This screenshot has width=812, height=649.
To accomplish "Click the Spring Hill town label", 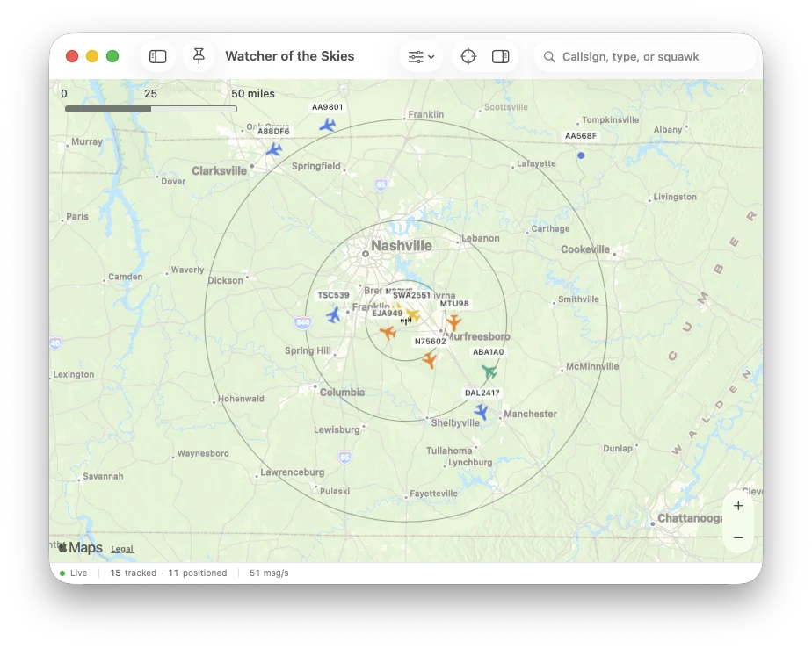I will pyautogui.click(x=308, y=350).
